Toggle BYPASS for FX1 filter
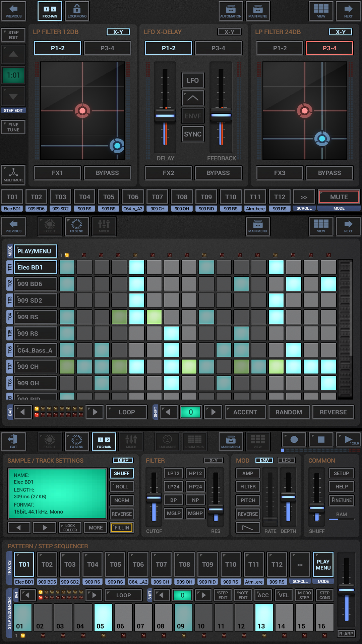The width and height of the screenshot is (362, 644). tap(107, 173)
